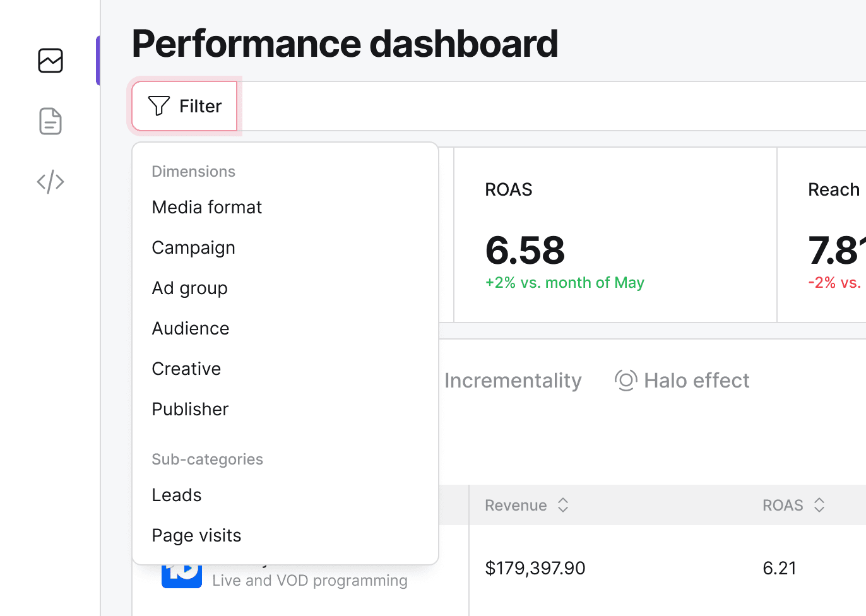
Task: Sort table by ROAS arrows
Action: point(819,505)
